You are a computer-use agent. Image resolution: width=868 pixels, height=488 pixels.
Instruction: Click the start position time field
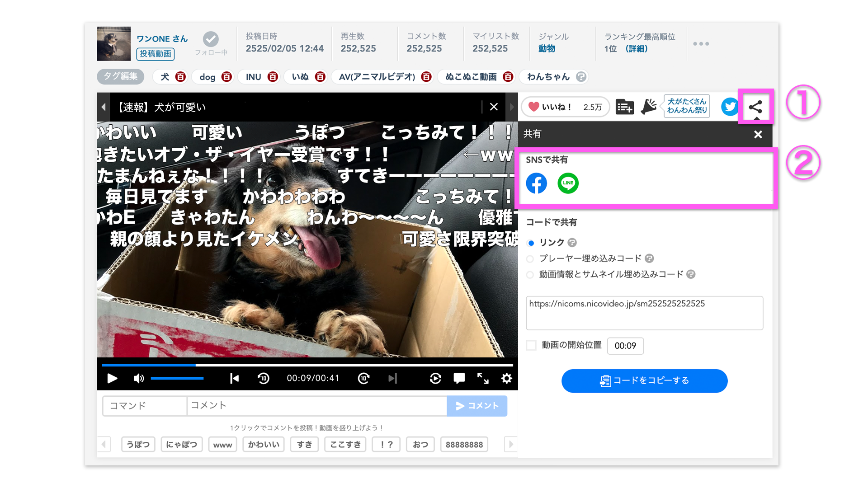pyautogui.click(x=625, y=346)
